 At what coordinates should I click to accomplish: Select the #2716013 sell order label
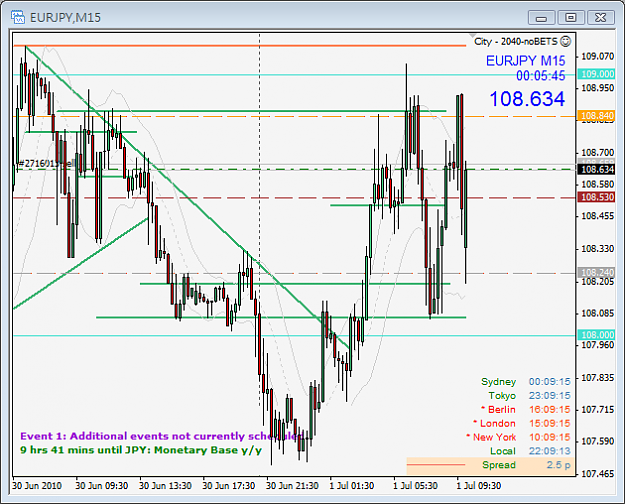tap(47, 163)
